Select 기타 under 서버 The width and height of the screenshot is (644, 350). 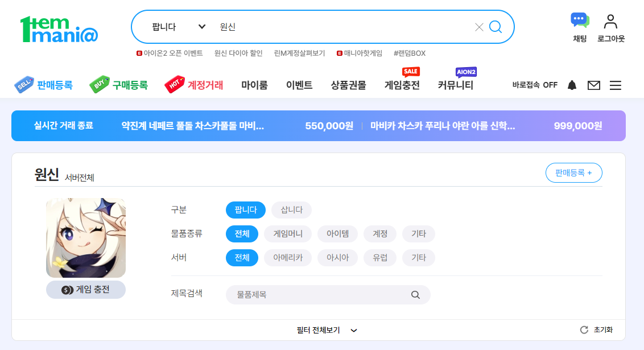point(419,258)
